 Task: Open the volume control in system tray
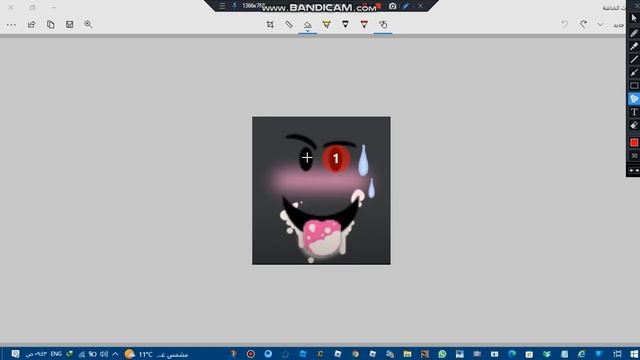(104, 354)
